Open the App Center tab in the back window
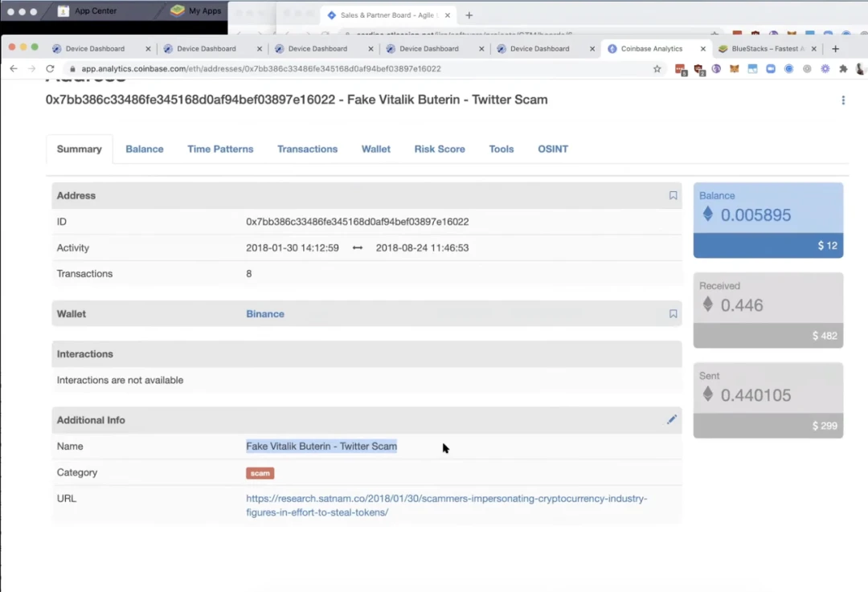 [x=95, y=10]
